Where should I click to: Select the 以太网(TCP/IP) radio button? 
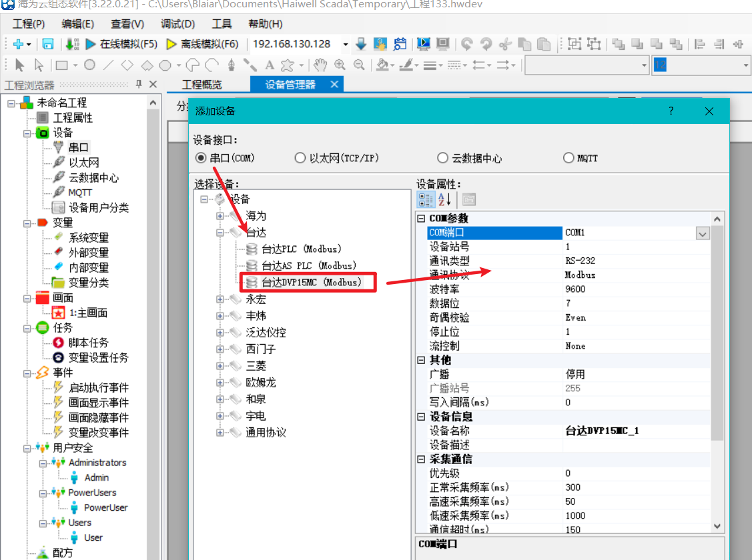(x=300, y=158)
